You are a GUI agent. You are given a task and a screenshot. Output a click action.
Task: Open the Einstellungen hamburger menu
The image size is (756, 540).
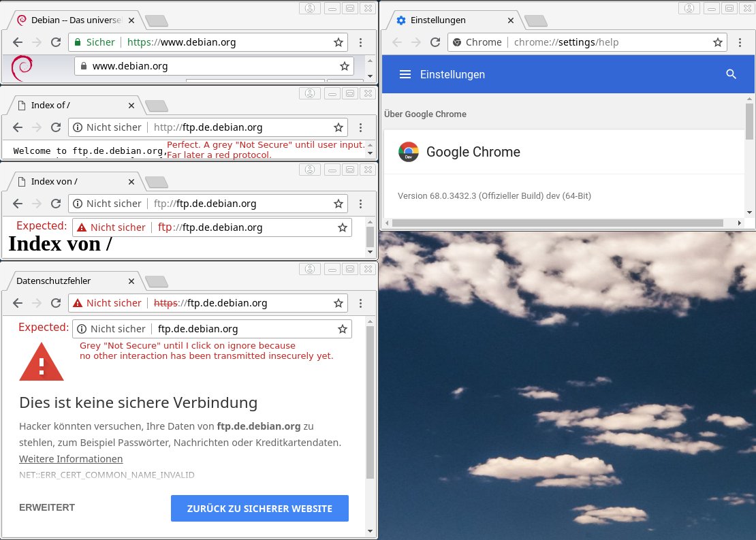[405, 74]
